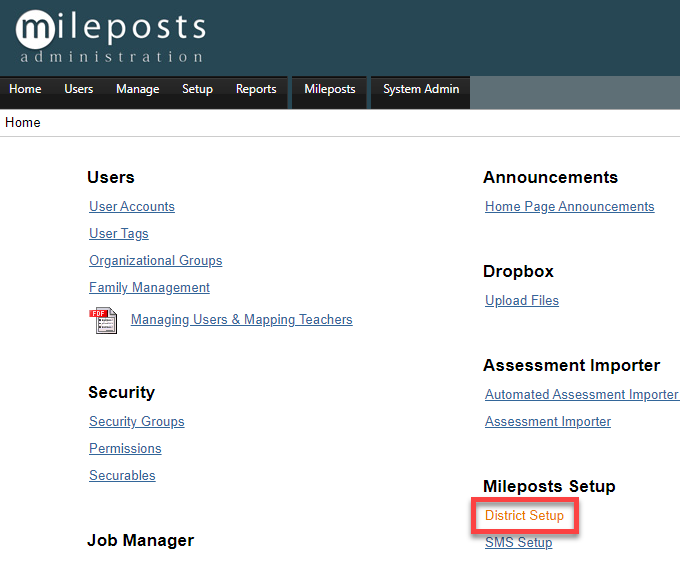The height and width of the screenshot is (563, 680).
Task: Open Managing Users & Mapping Teachers link
Action: (x=242, y=320)
